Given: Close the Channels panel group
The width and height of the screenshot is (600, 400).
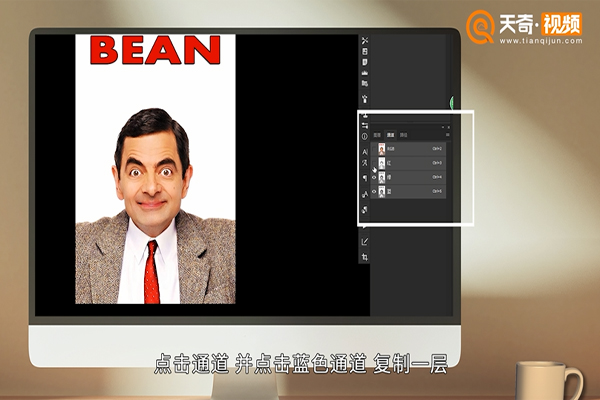Looking at the screenshot, I should point(449,127).
